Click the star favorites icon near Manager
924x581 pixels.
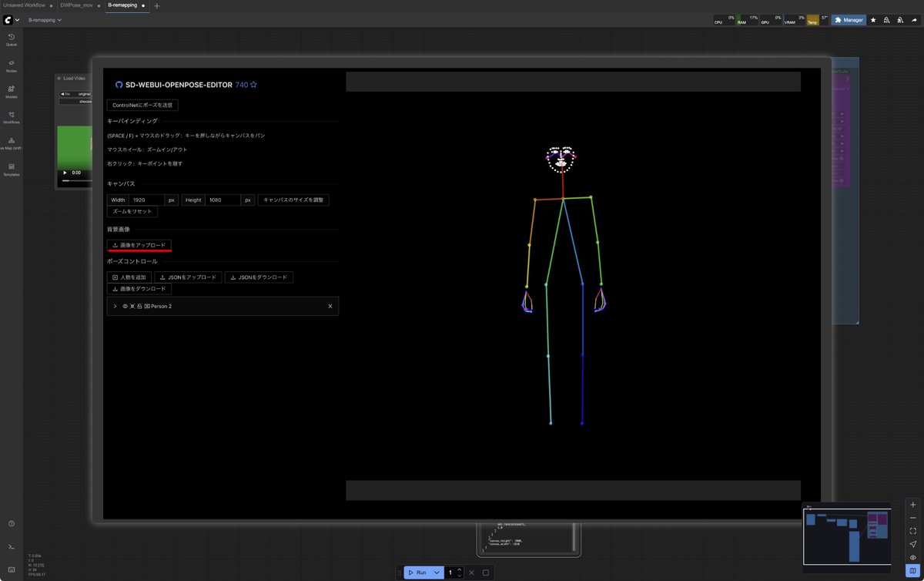click(873, 20)
